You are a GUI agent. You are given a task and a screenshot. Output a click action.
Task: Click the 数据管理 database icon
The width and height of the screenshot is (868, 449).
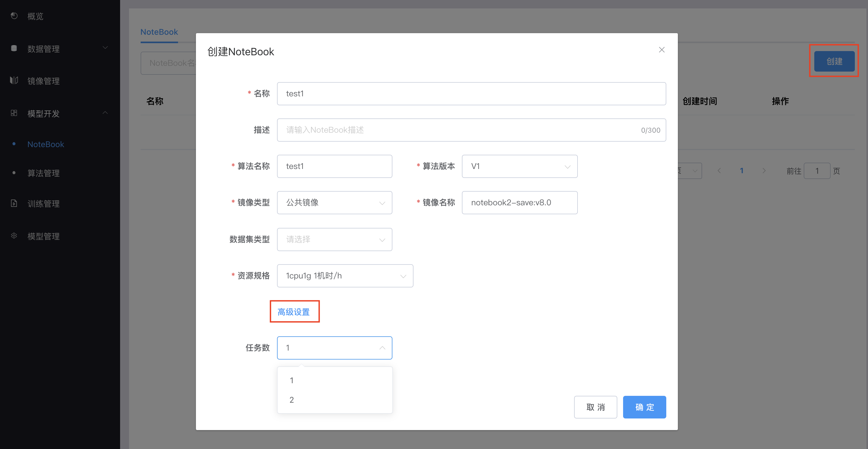(x=14, y=48)
